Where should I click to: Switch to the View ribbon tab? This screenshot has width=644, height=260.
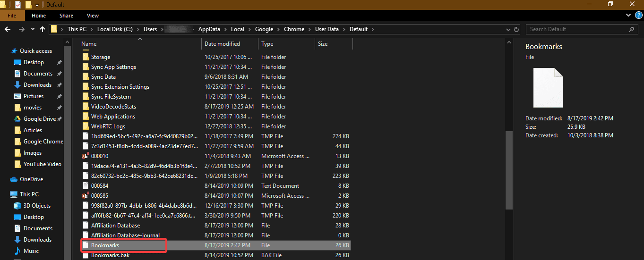(x=93, y=16)
